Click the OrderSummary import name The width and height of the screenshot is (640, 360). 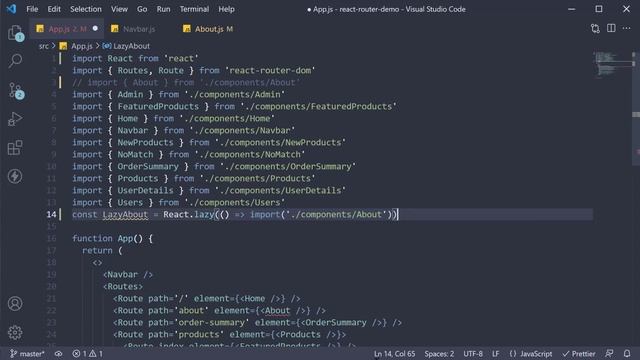(x=148, y=167)
